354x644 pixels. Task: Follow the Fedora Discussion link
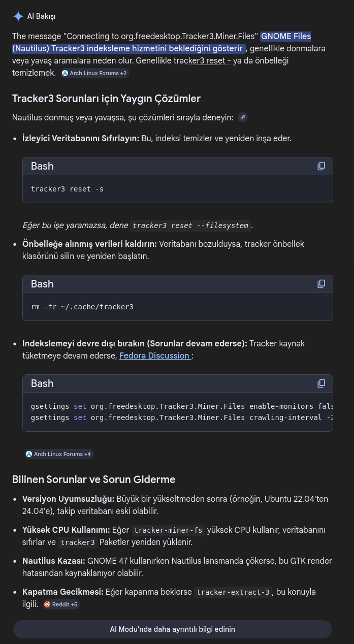click(x=155, y=356)
